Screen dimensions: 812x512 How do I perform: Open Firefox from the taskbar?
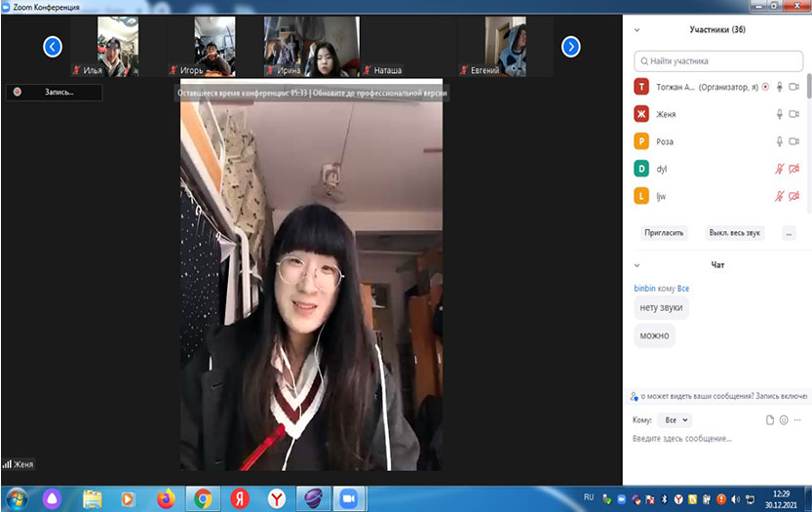point(166,498)
